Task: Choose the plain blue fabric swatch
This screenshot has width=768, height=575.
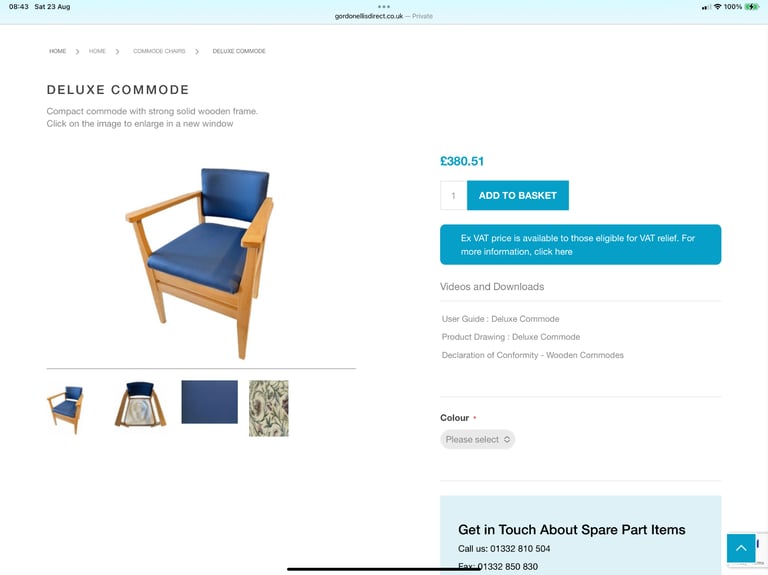Action: [x=210, y=402]
